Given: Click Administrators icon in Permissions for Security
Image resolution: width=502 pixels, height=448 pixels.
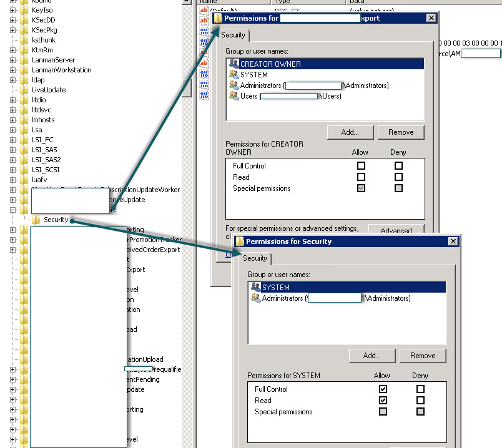Looking at the screenshot, I should (x=255, y=298).
